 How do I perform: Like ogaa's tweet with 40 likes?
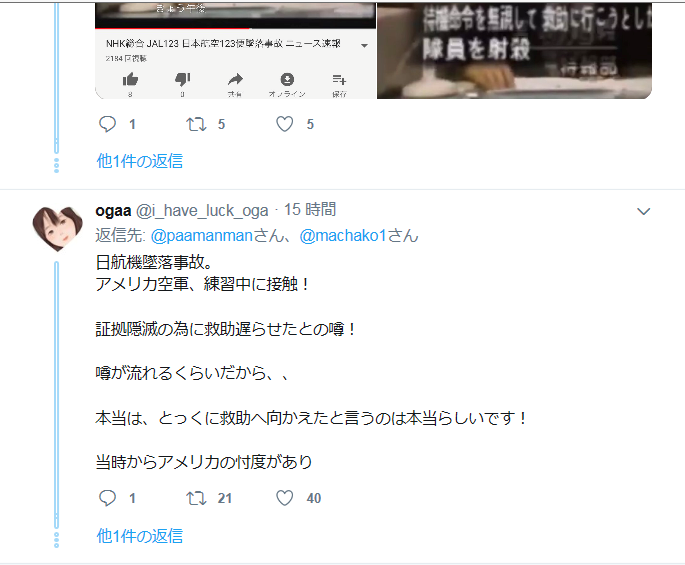pos(284,498)
